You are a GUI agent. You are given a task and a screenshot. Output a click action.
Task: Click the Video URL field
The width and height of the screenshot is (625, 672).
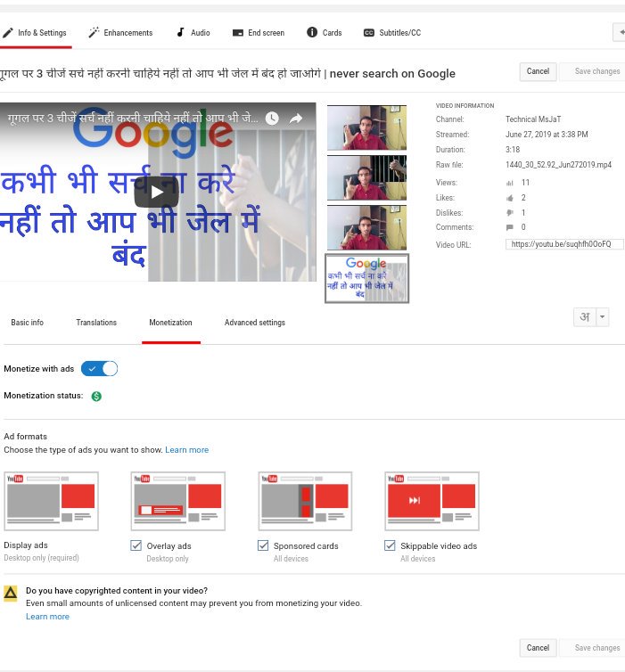click(x=564, y=244)
